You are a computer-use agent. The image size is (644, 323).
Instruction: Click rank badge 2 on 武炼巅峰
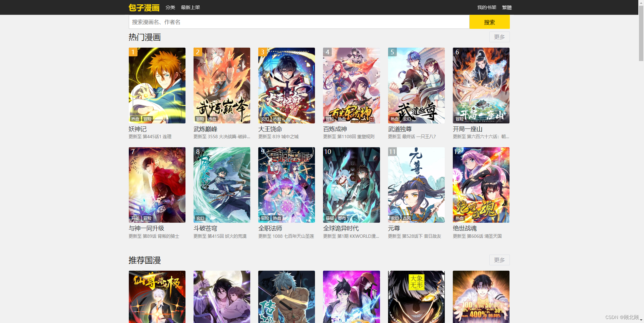click(x=198, y=52)
